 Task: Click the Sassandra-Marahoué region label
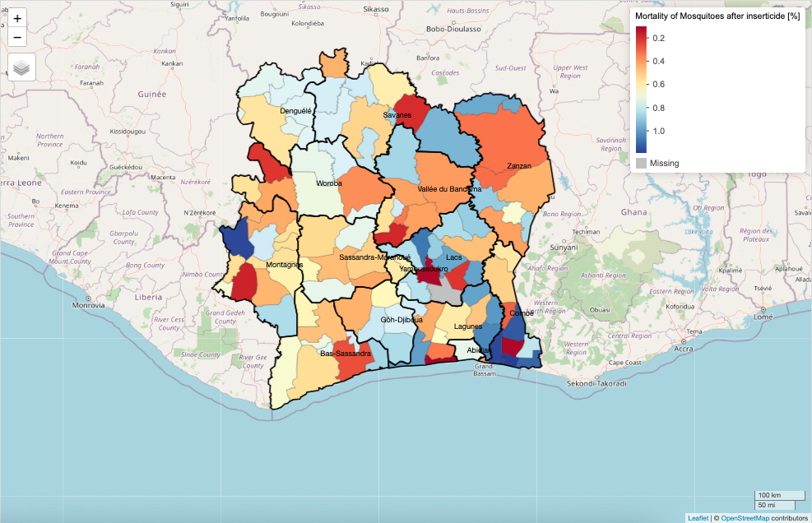tap(374, 257)
